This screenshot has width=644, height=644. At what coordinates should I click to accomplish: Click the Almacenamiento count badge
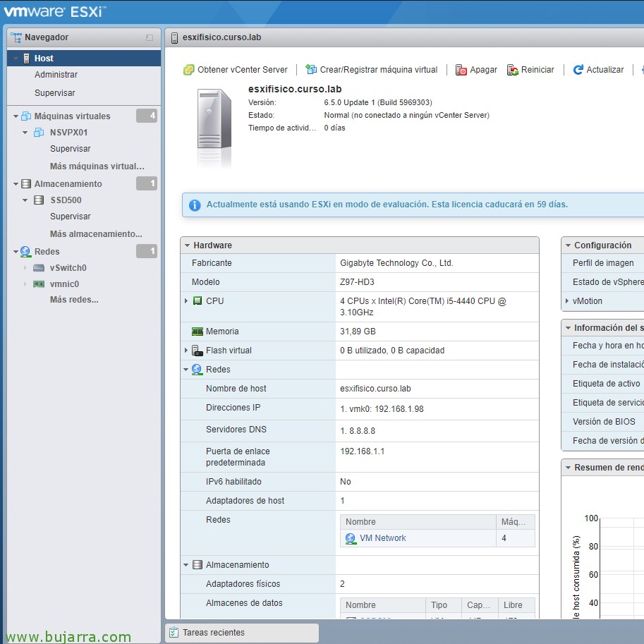pos(147,183)
